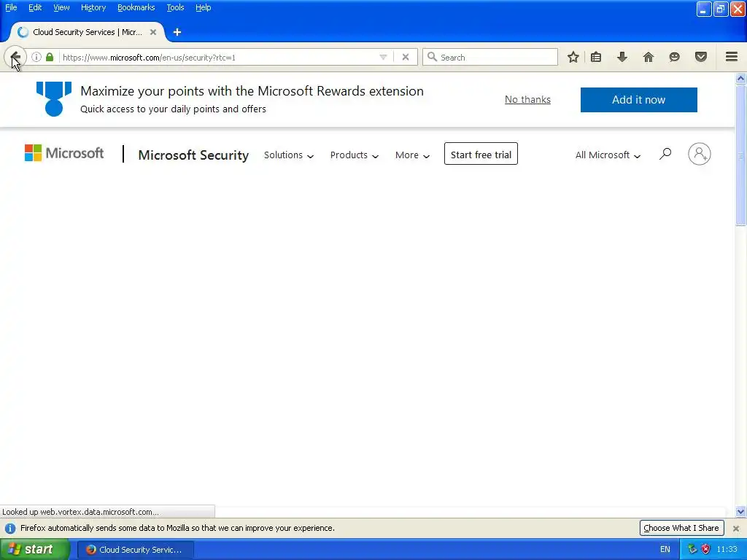The image size is (747, 560).
Task: Open the Downloads arrow icon
Action: click(622, 57)
